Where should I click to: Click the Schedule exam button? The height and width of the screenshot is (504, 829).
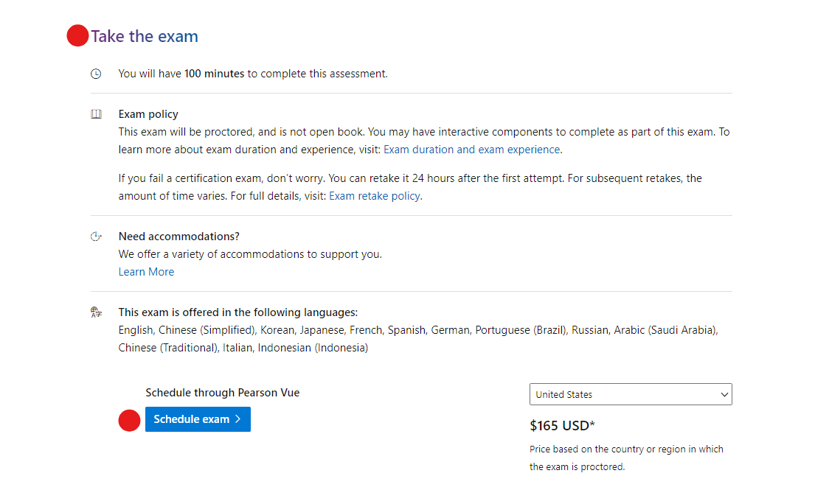[198, 419]
